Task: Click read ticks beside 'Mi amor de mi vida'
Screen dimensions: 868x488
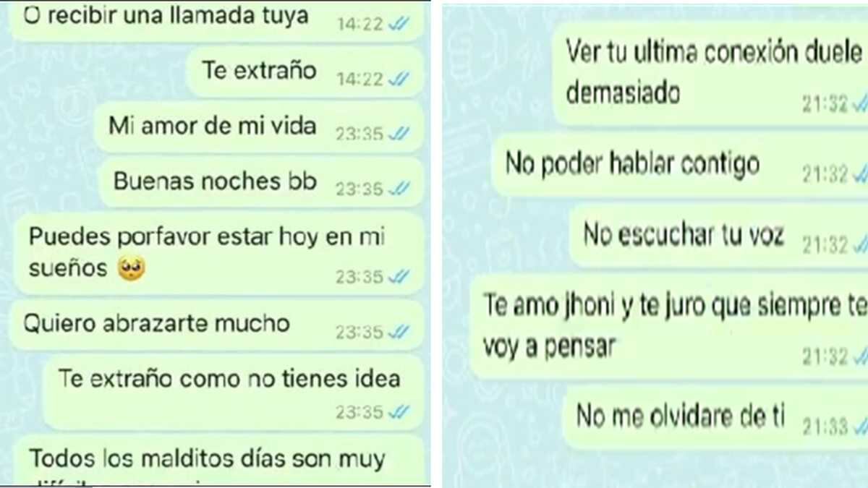Action: [399, 134]
